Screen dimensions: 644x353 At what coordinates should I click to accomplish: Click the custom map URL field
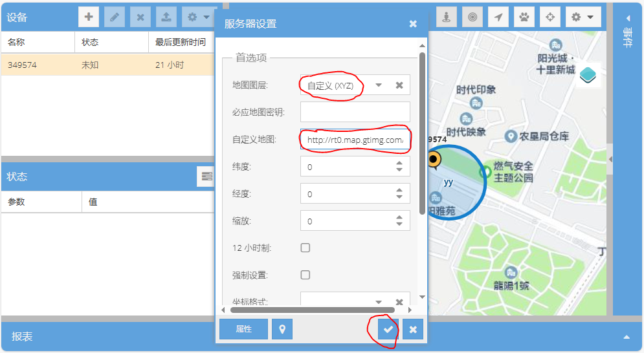pos(355,140)
